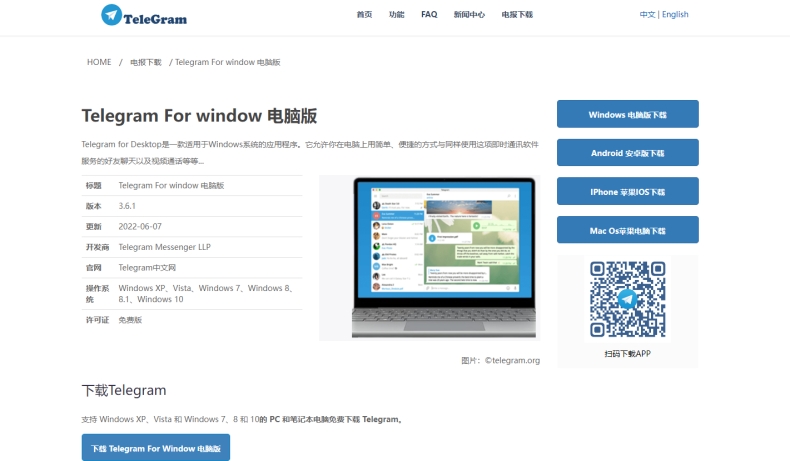Click the Mac Os苹果电脑下载 button
Viewport: 790px width, 461px height.
tap(627, 230)
